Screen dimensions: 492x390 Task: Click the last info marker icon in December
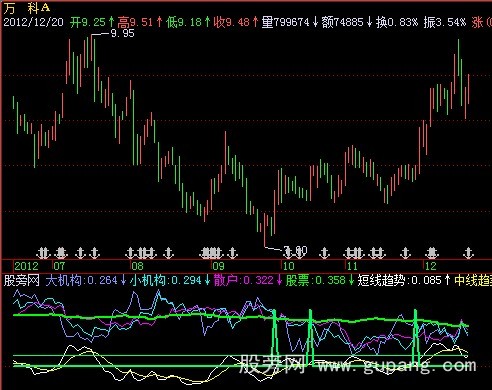(x=469, y=253)
